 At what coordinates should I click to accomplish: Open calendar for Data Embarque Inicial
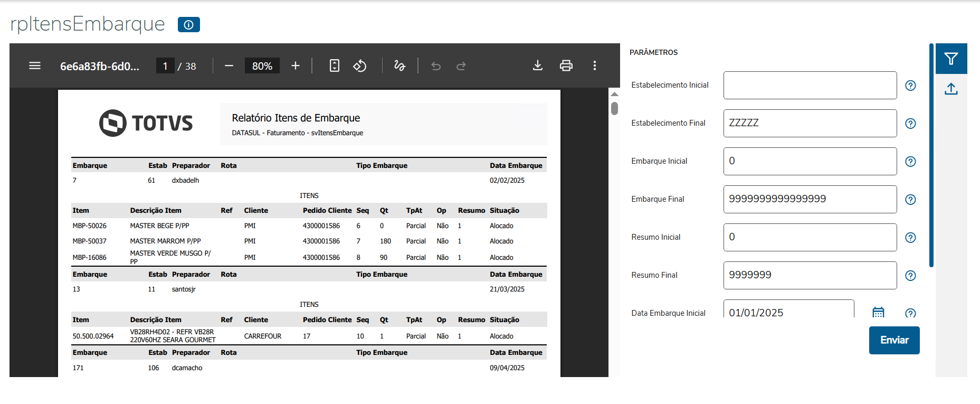pyautogui.click(x=878, y=312)
